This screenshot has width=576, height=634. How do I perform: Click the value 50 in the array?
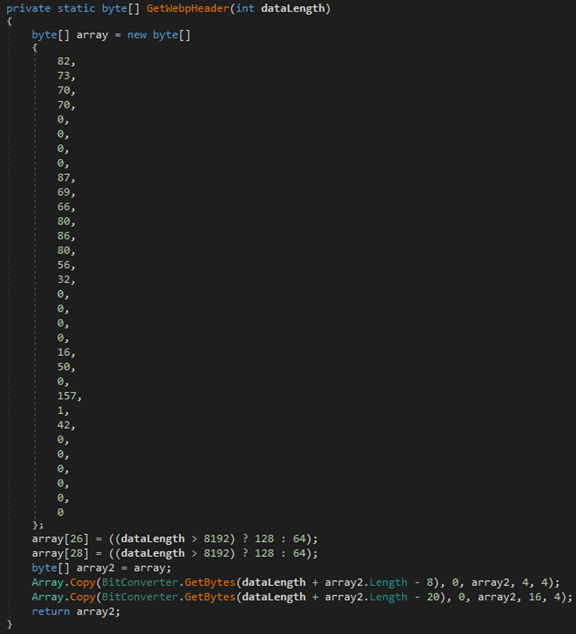(63, 367)
